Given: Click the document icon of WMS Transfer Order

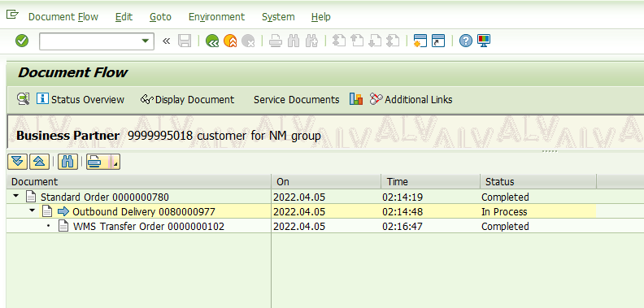Looking at the screenshot, I should click(x=63, y=226).
